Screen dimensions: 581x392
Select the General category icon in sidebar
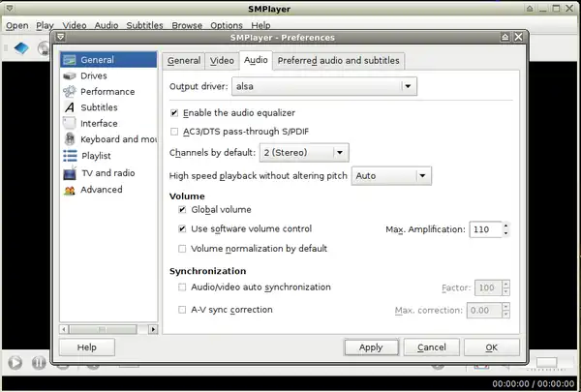[70, 60]
